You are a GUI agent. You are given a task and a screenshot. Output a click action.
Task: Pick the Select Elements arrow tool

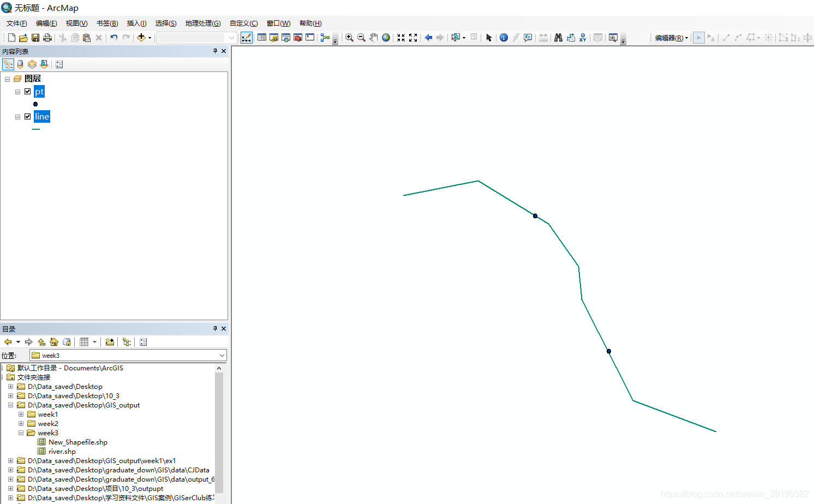click(489, 38)
